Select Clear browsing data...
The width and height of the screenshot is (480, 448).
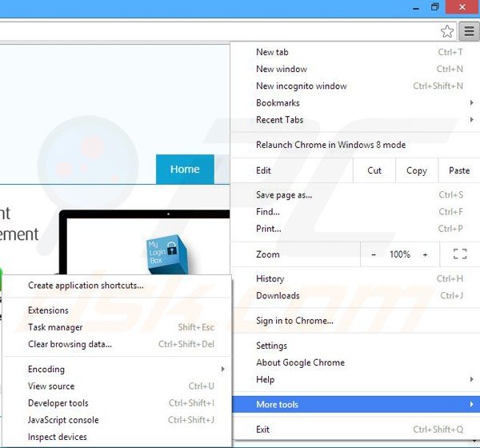pos(117,344)
